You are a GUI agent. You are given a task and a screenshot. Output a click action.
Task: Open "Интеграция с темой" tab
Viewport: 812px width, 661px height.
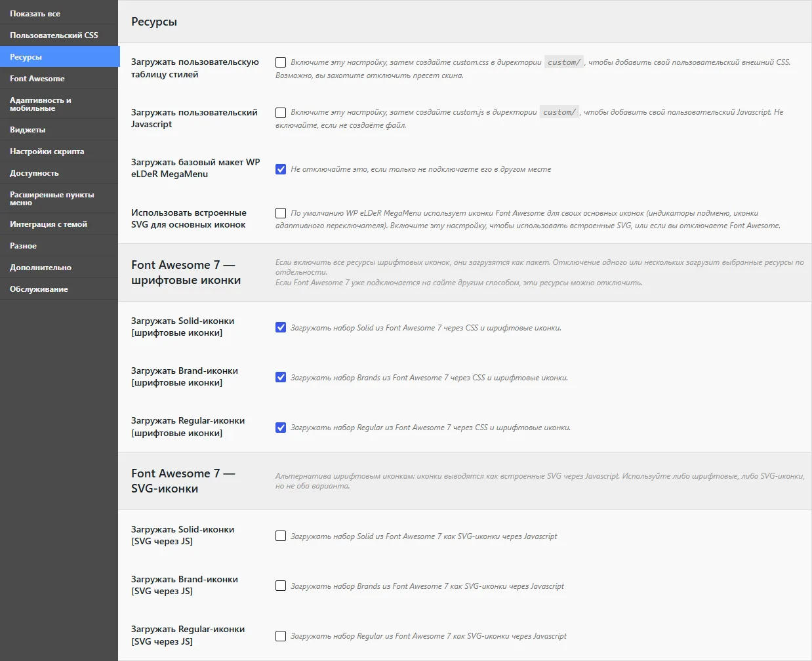click(x=60, y=224)
